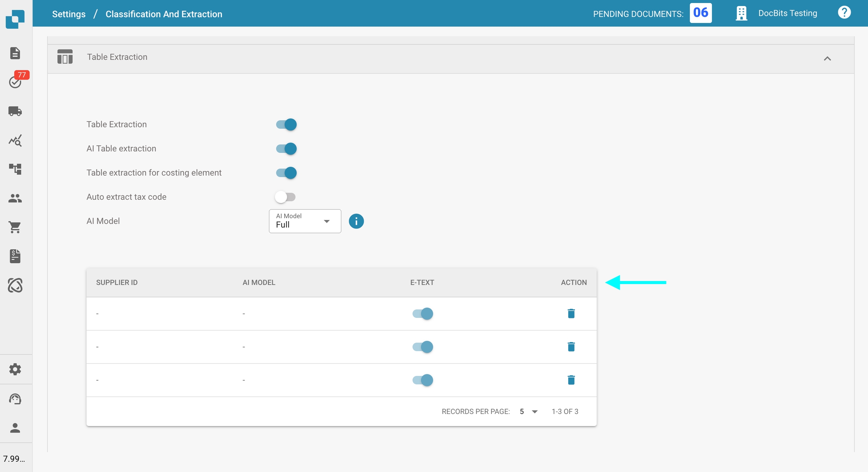
Task: Click the help question mark icon
Action: [x=844, y=13]
